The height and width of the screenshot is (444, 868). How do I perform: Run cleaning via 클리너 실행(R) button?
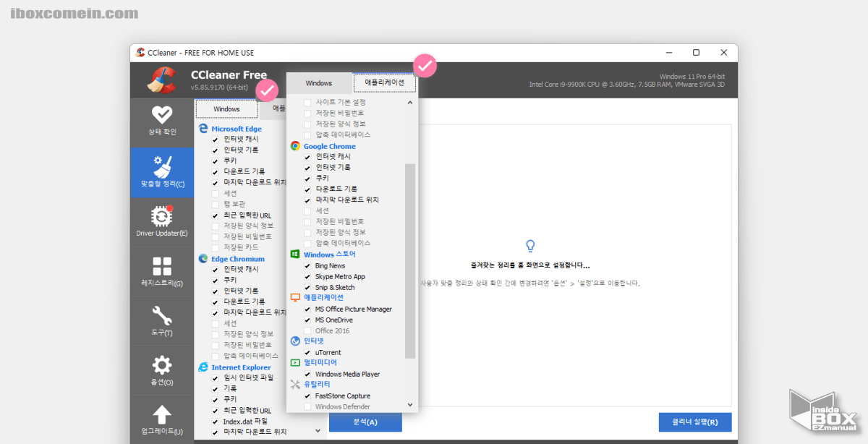(694, 422)
